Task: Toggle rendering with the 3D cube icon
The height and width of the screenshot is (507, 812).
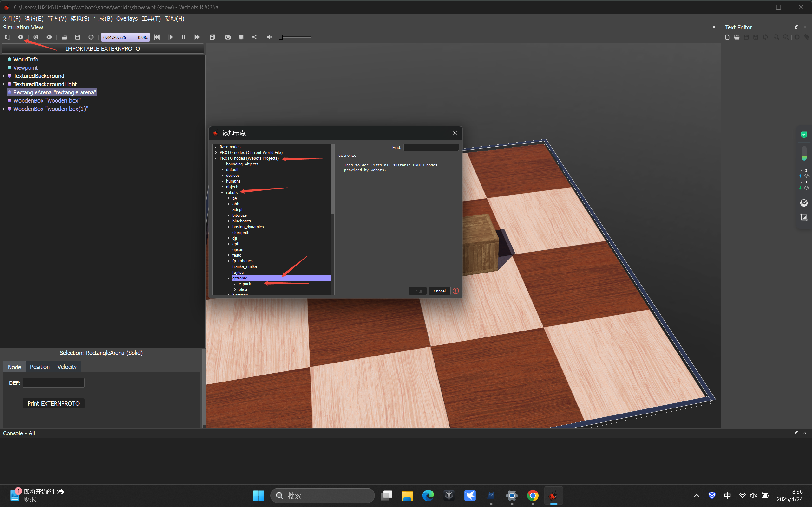Action: coord(213,37)
